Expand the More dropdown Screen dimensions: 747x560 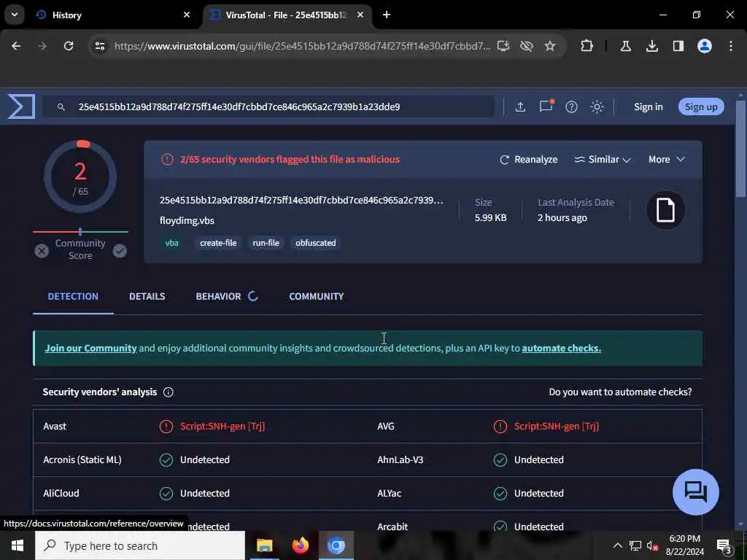pos(667,160)
